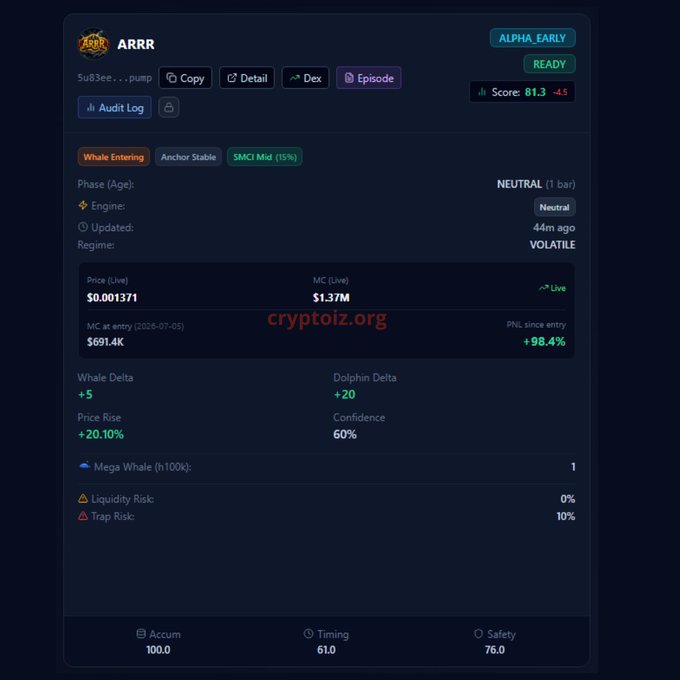Click the entry MC $691.4K
Viewport: 680px width, 680px height.
point(105,342)
